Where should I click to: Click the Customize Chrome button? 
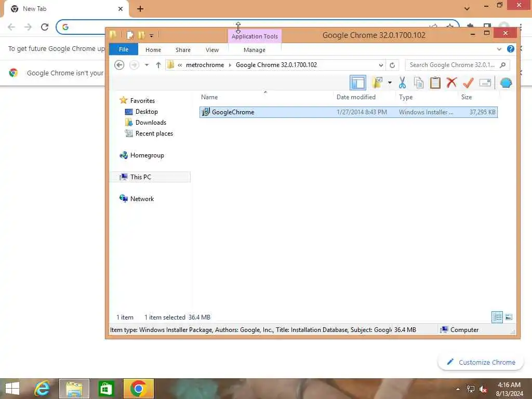481,362
